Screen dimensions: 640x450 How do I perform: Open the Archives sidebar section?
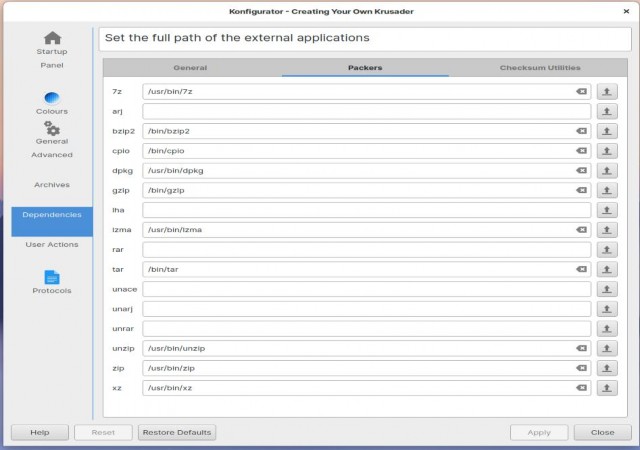tap(52, 185)
